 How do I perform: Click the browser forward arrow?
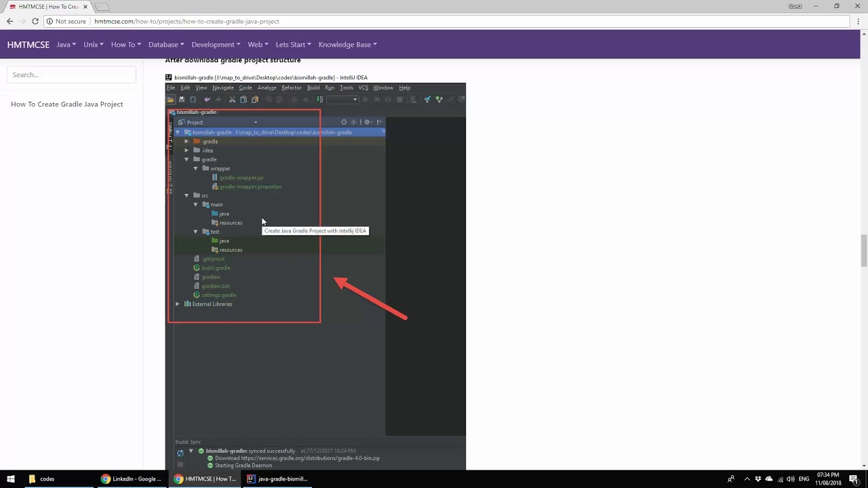point(22,21)
